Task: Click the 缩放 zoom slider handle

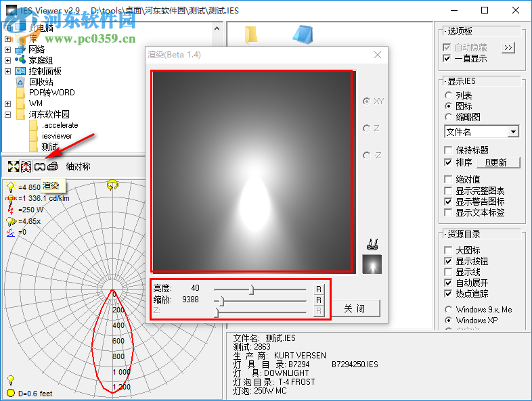Action: [x=221, y=301]
